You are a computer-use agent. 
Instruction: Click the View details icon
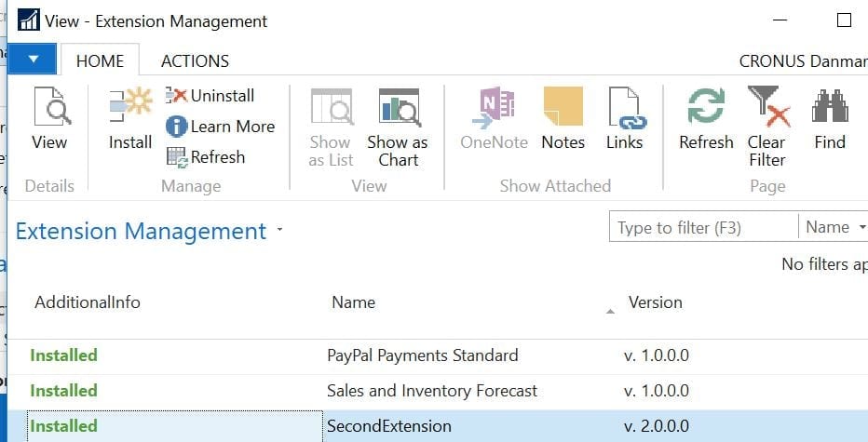pyautogui.click(x=52, y=106)
